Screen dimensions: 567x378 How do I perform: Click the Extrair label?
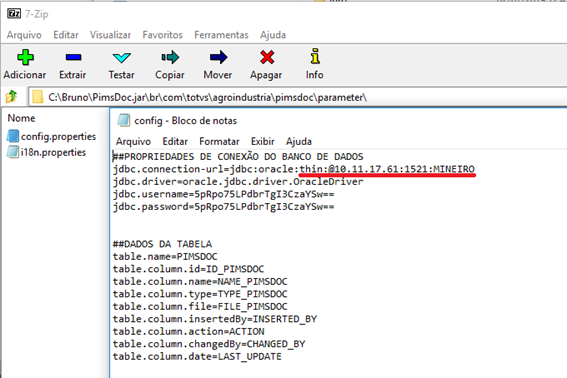73,75
